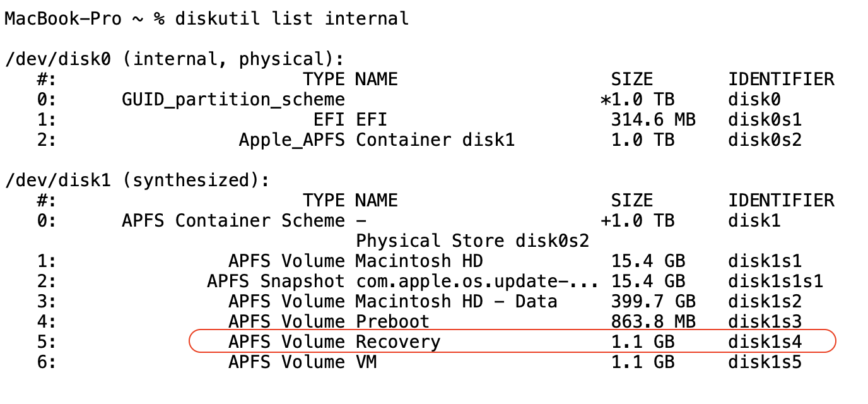
Task: Click the VM volume name
Action: [367, 362]
